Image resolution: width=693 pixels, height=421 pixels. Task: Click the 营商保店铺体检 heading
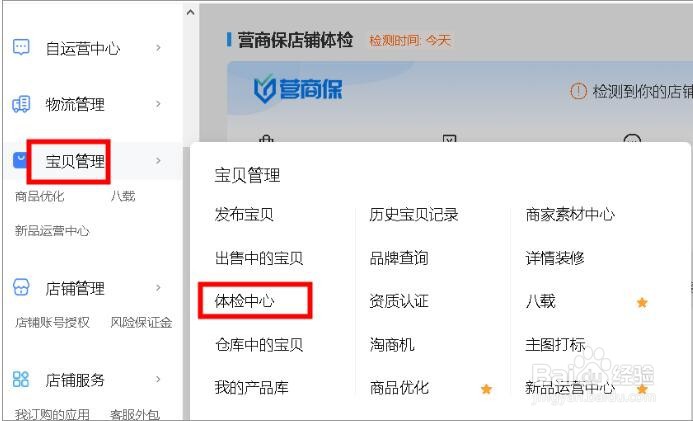295,40
